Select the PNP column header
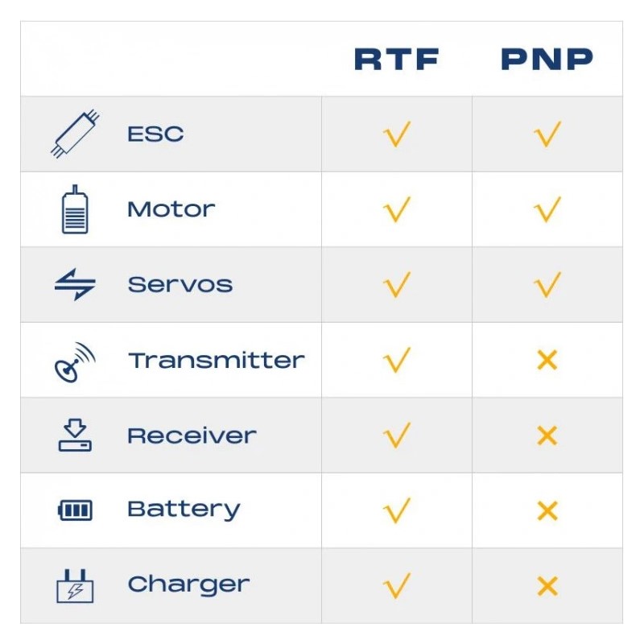644x644 pixels. [547, 60]
